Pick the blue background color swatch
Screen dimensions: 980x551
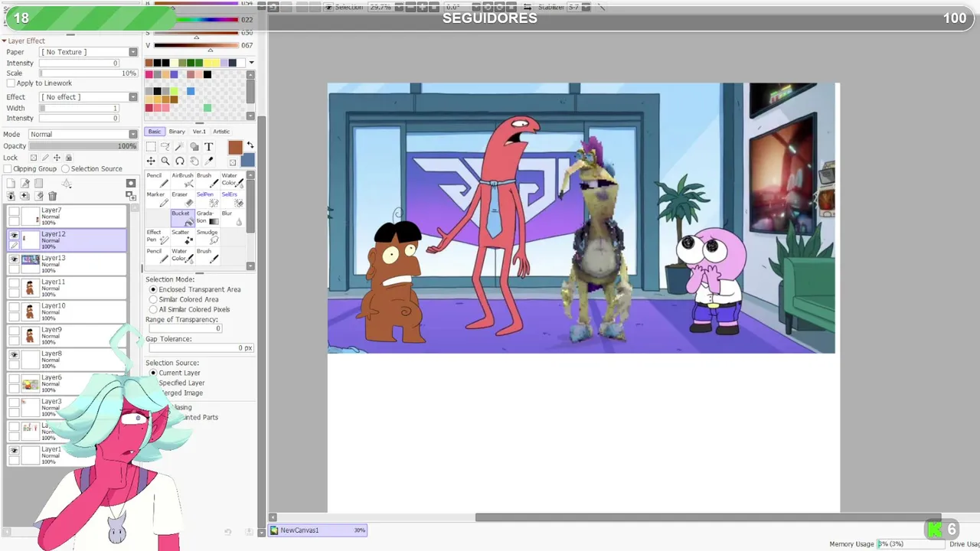[x=249, y=160]
